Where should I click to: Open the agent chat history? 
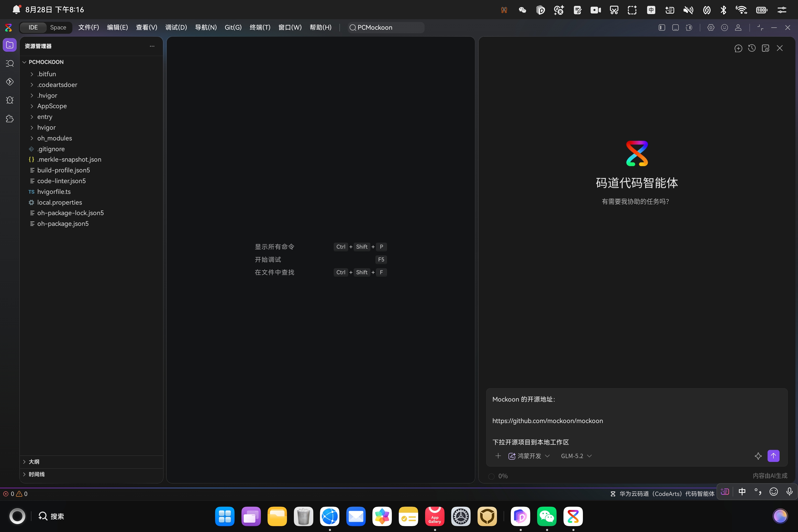pyautogui.click(x=752, y=48)
